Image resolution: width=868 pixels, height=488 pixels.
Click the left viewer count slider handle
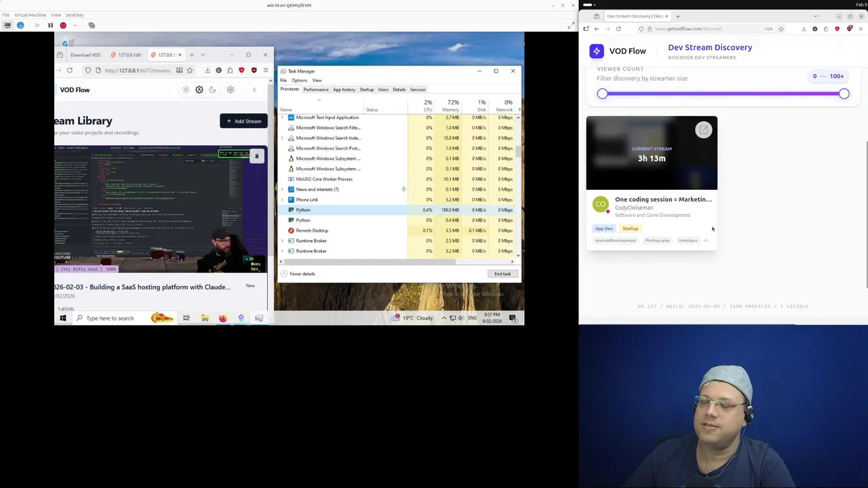(602, 94)
